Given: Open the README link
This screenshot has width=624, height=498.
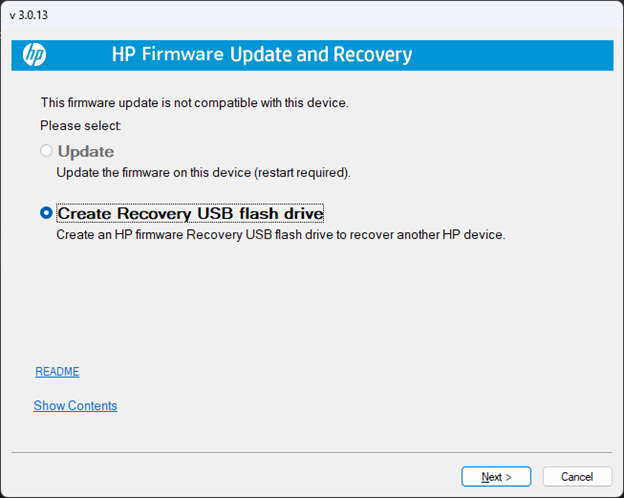Looking at the screenshot, I should click(57, 372).
